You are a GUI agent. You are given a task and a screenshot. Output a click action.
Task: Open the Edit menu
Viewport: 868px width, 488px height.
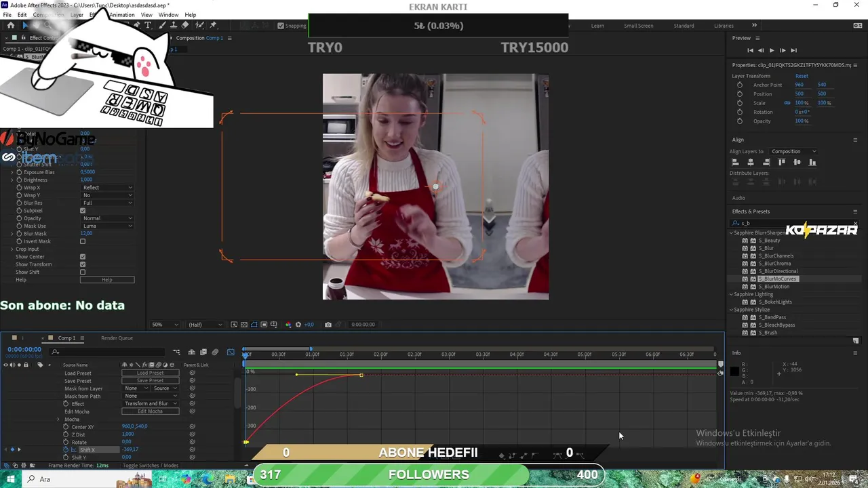tap(22, 15)
